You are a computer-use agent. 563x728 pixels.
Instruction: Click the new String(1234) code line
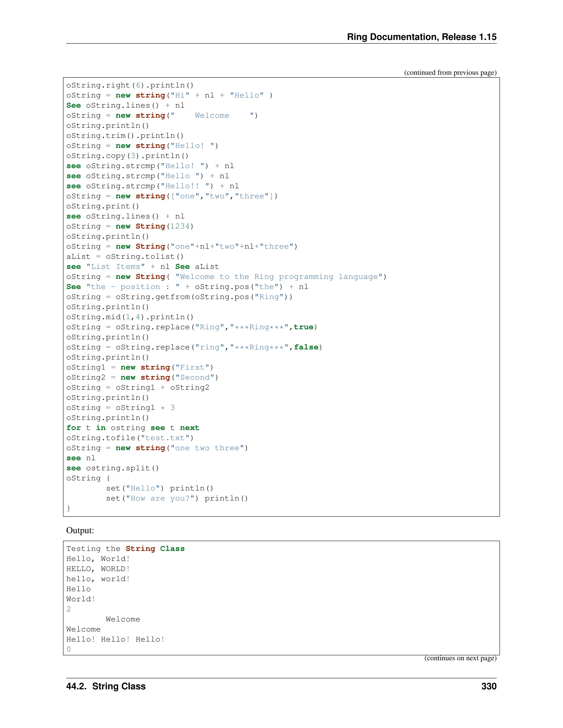click(x=130, y=226)
